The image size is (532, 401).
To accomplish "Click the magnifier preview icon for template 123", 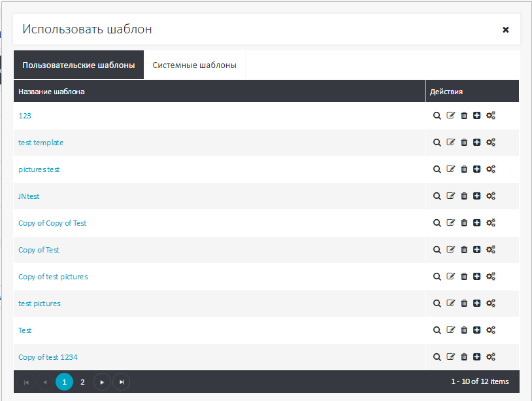I will coord(437,116).
